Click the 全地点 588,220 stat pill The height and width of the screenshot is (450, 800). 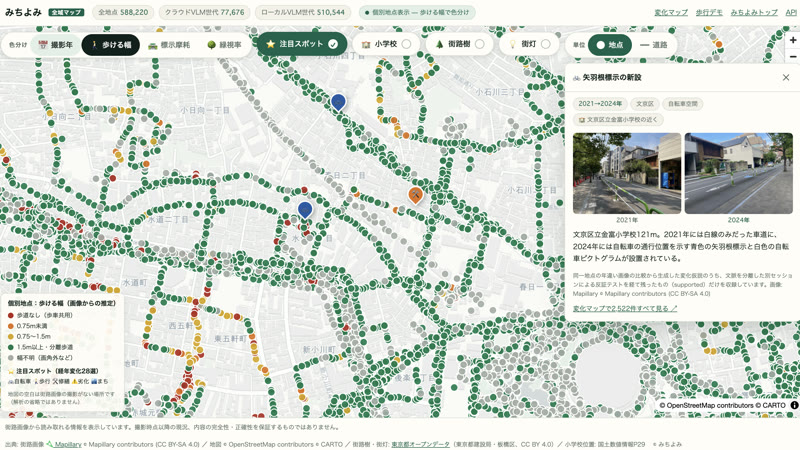click(x=123, y=12)
